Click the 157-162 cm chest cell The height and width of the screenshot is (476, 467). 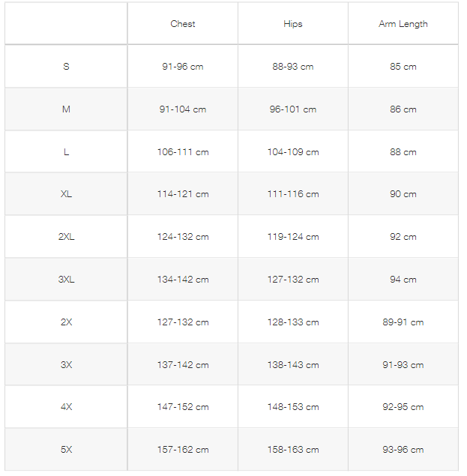coord(183,450)
